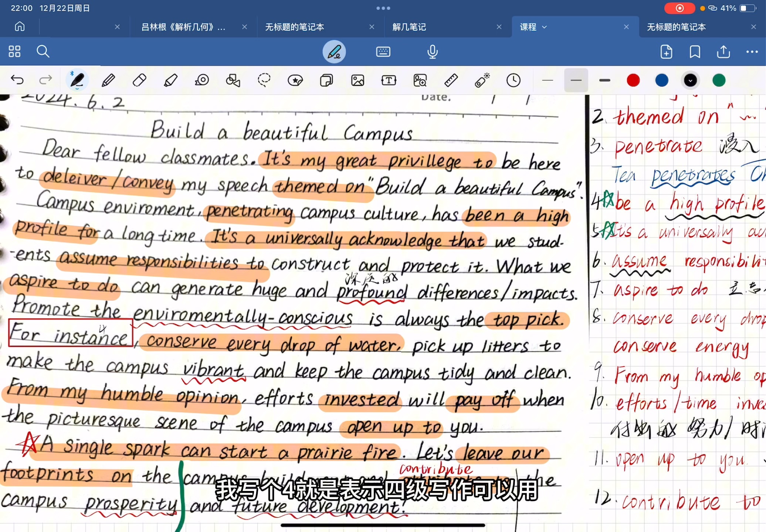The image size is (766, 532).
Task: Bookmark the current page
Action: [695, 52]
